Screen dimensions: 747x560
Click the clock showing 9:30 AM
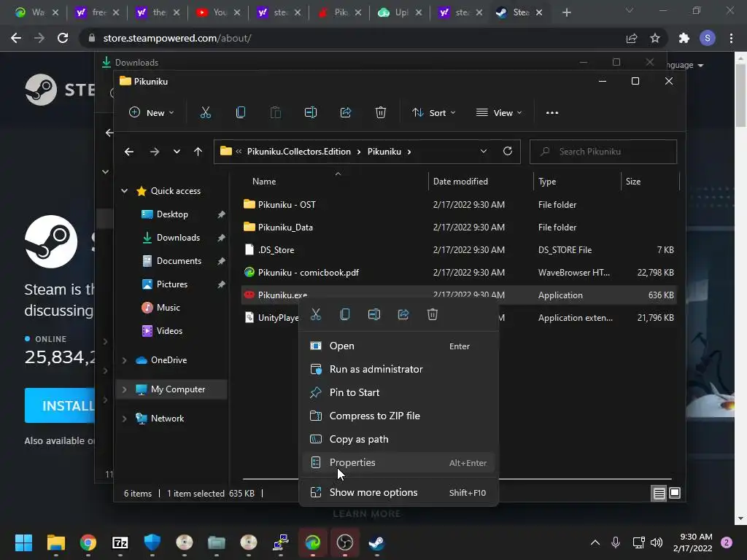(696, 537)
